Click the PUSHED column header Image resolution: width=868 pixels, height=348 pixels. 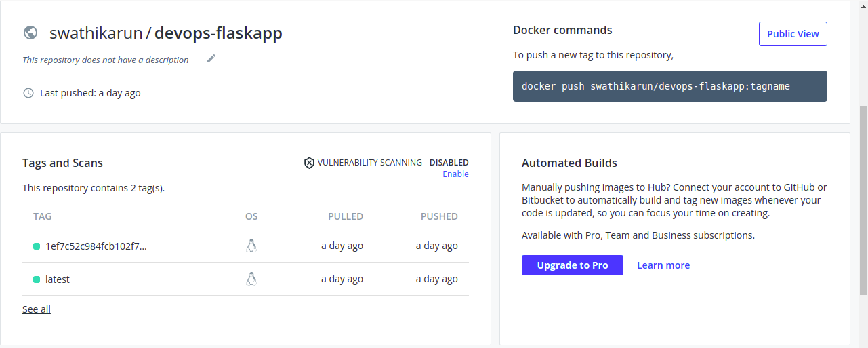[439, 216]
